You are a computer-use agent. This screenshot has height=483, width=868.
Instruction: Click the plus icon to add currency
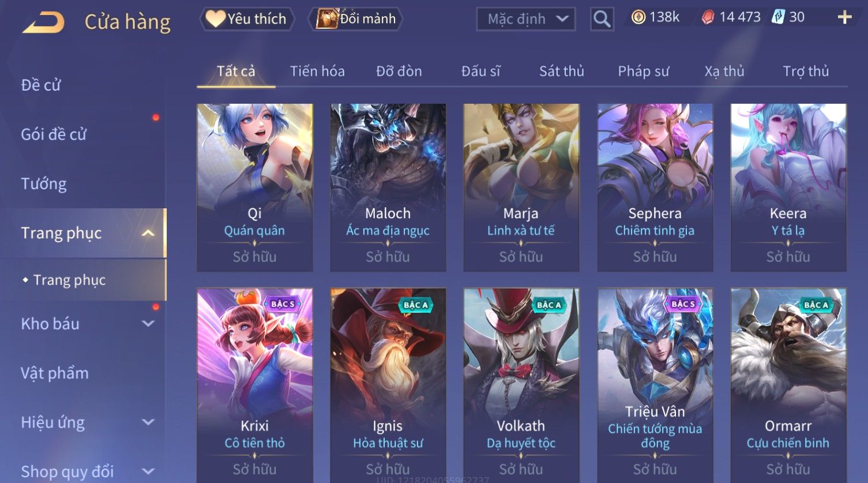(844, 17)
